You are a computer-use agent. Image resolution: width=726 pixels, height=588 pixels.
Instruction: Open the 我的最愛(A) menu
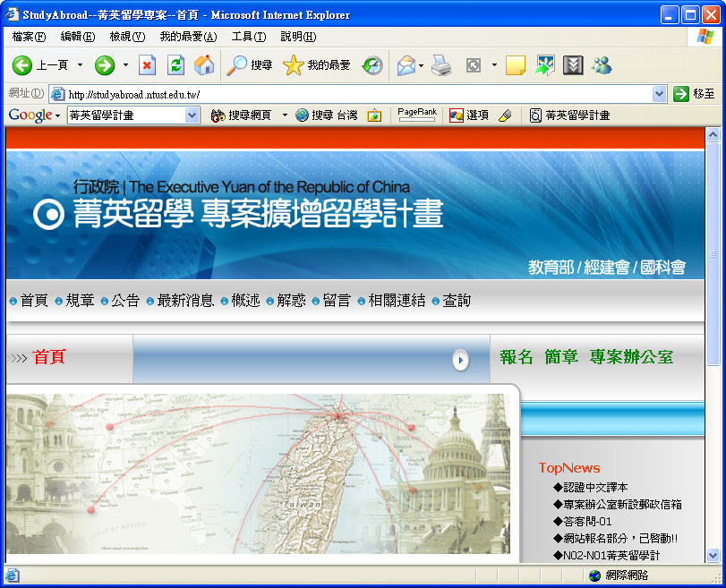tap(189, 37)
